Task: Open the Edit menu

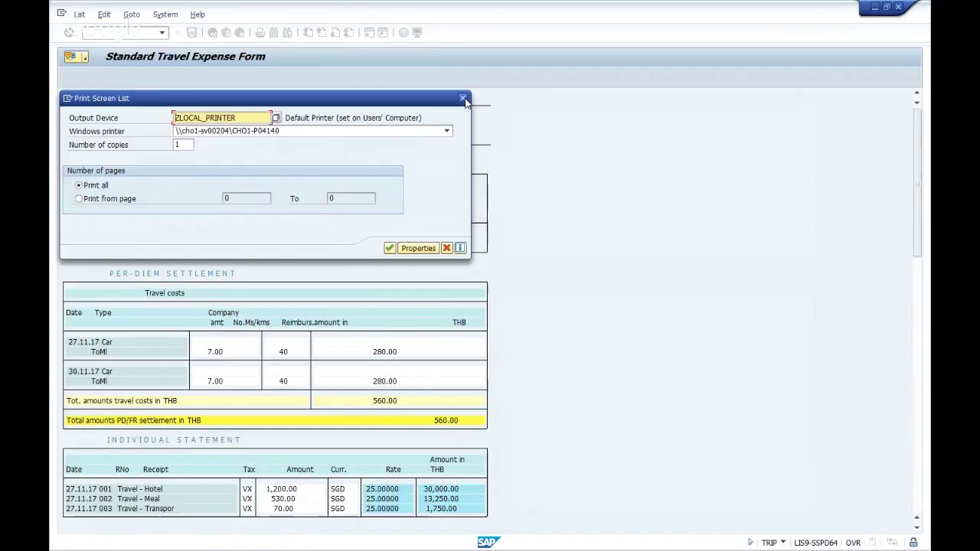Action: pyautogui.click(x=104, y=14)
